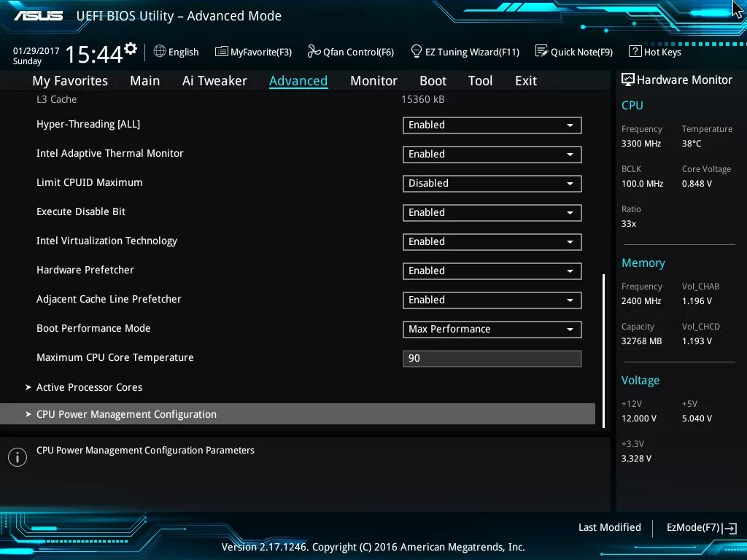This screenshot has height=560, width=747.
Task: Click the globe language icon
Action: click(x=160, y=51)
